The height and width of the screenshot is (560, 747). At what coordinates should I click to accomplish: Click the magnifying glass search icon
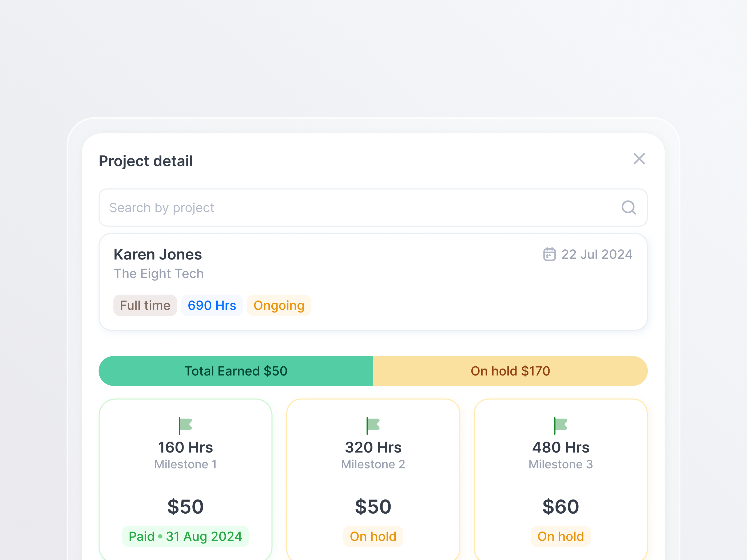click(x=629, y=208)
